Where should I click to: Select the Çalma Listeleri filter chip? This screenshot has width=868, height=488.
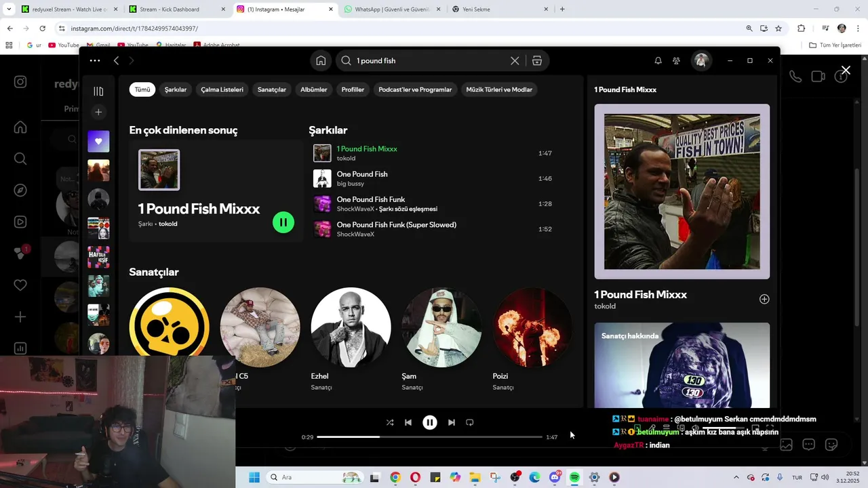click(222, 89)
